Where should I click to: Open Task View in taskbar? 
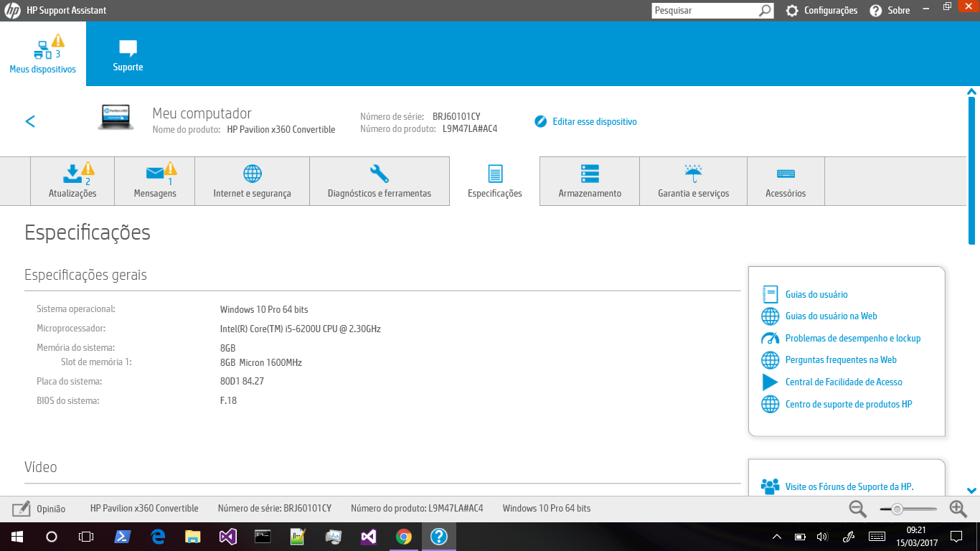point(86,537)
